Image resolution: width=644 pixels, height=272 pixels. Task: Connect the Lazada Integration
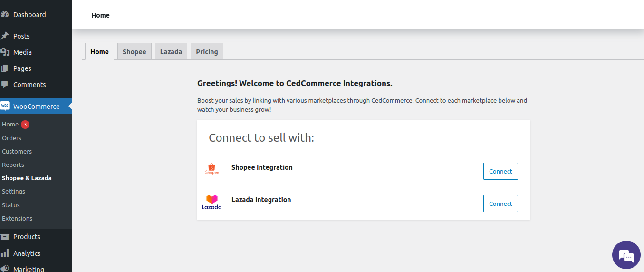tap(500, 204)
